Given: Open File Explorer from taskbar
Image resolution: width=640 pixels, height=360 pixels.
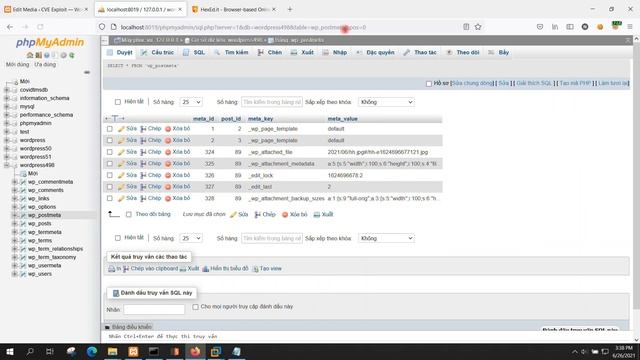Looking at the screenshot, I should pyautogui.click(x=113, y=351).
